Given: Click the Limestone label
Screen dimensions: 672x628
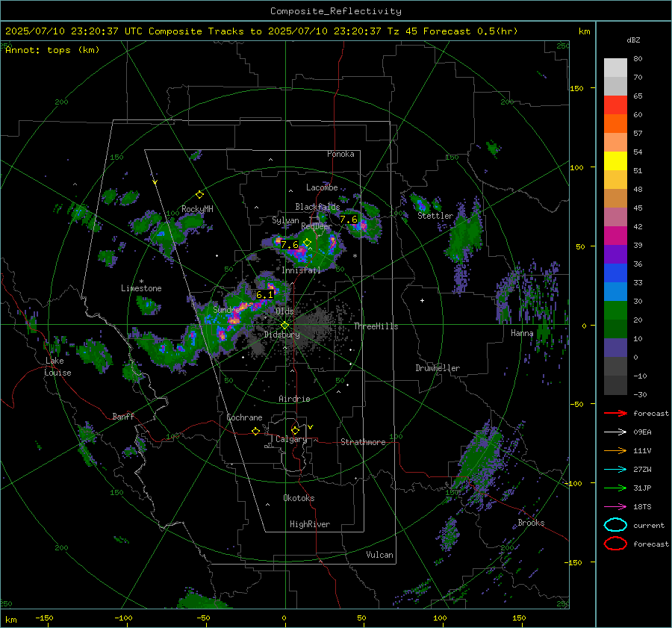Looking at the screenshot, I should 141,288.
